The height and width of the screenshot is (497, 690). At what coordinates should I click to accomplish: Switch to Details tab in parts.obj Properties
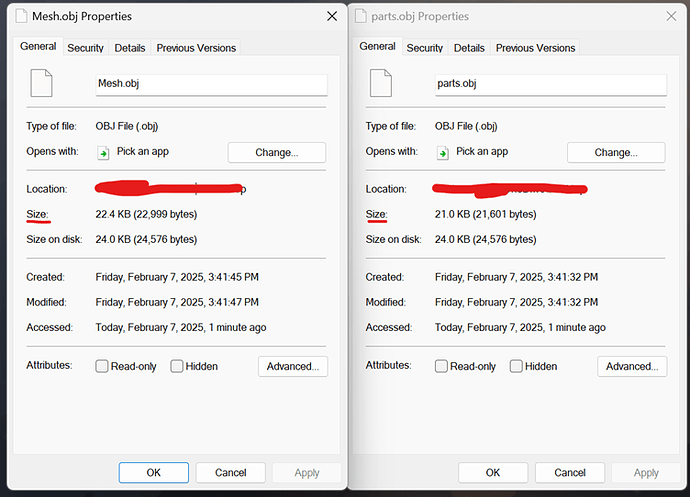pos(469,48)
